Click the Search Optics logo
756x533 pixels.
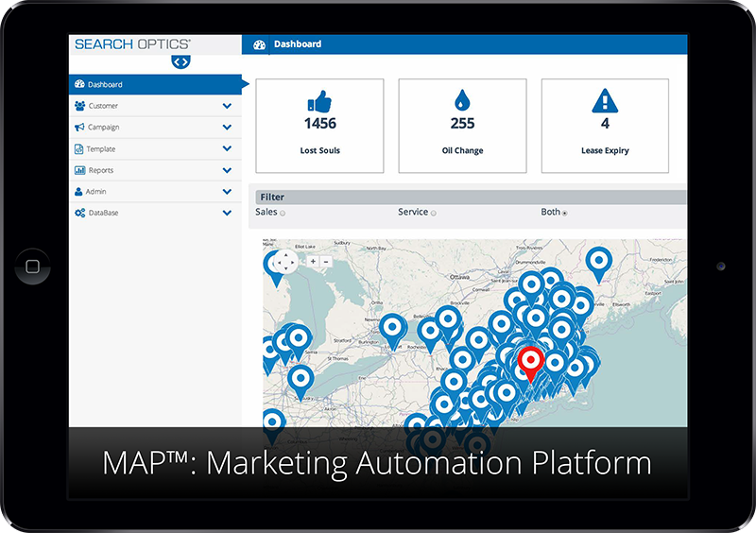[x=132, y=44]
